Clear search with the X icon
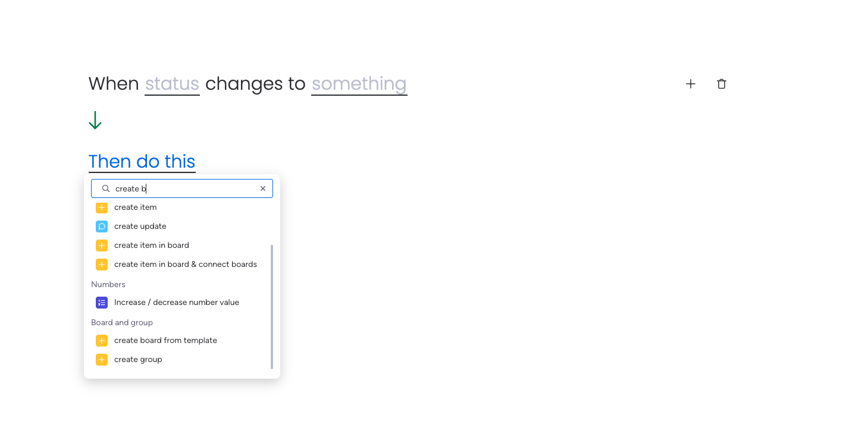 [x=263, y=188]
